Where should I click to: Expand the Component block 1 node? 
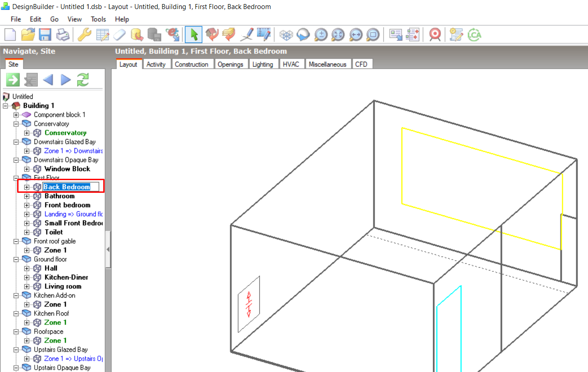coord(16,115)
